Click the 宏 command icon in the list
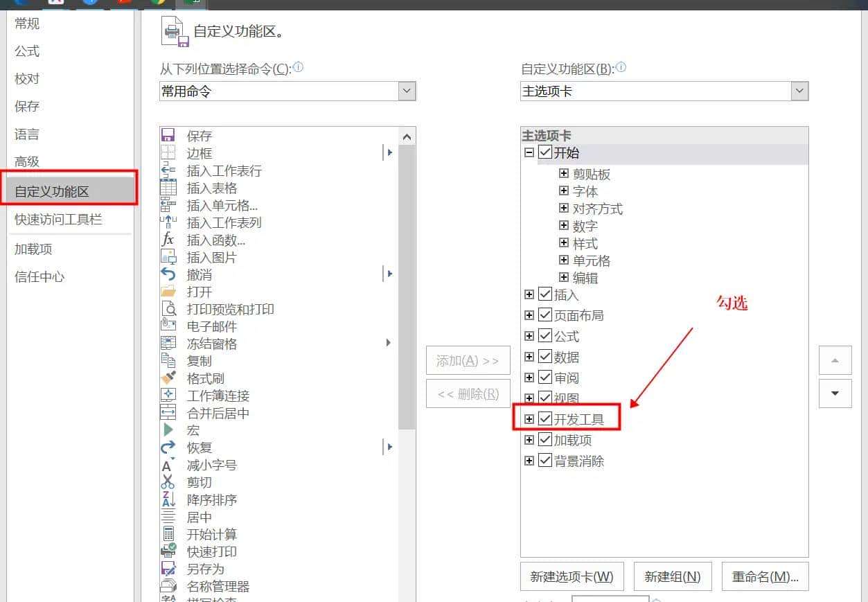Screen dimensions: 868x602 click(169, 430)
